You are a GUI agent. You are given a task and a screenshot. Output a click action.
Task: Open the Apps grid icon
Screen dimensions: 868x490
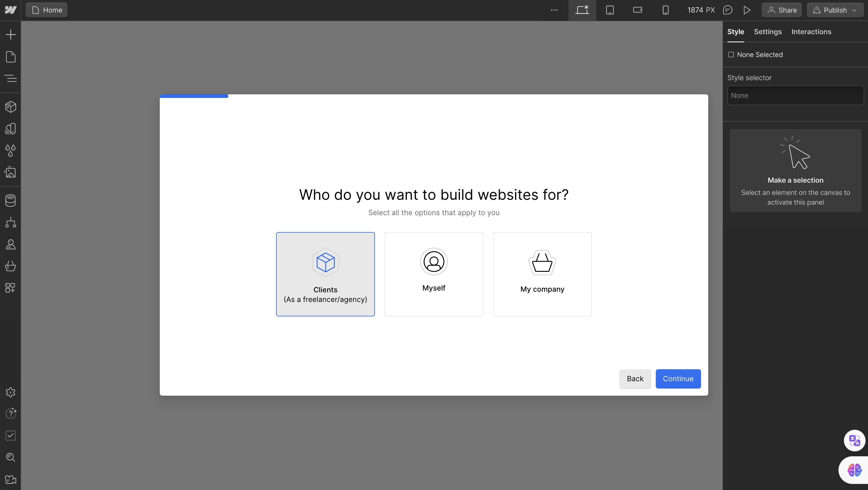11,288
